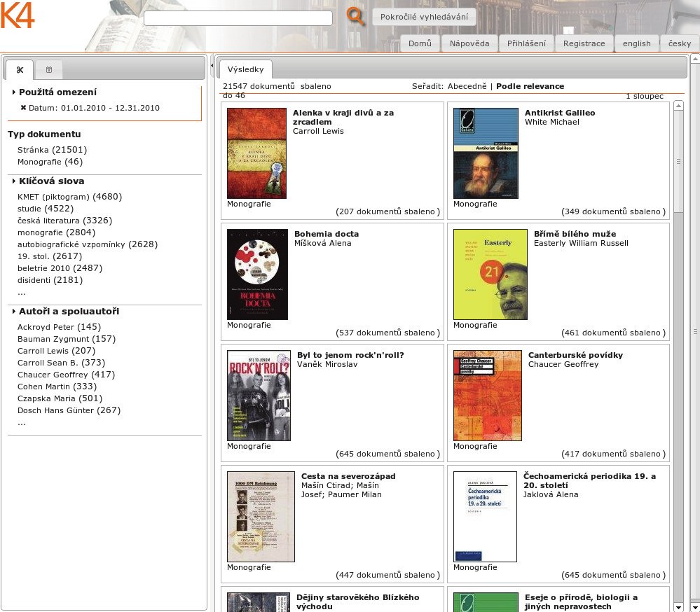Open the Antikrist Galileo title link
Image resolution: width=700 pixels, height=612 pixels.
click(x=560, y=113)
